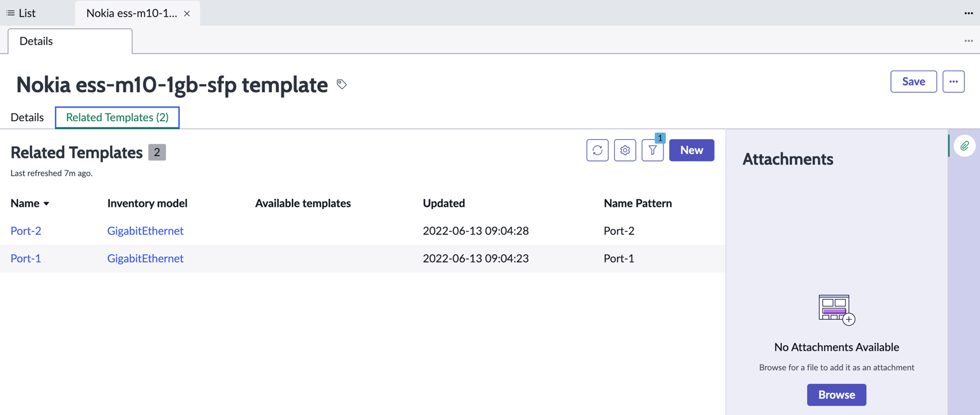Create a New related template
The image size is (980, 415).
(692, 150)
